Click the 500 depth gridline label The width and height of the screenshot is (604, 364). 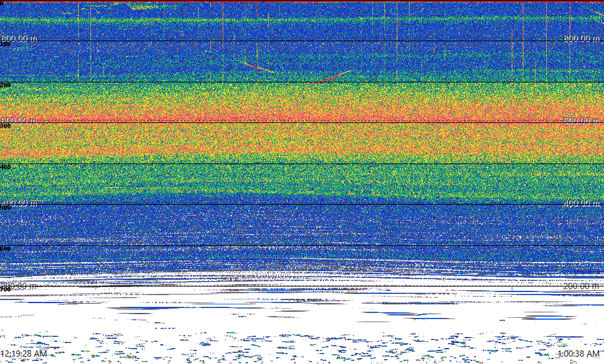[x=6, y=208]
